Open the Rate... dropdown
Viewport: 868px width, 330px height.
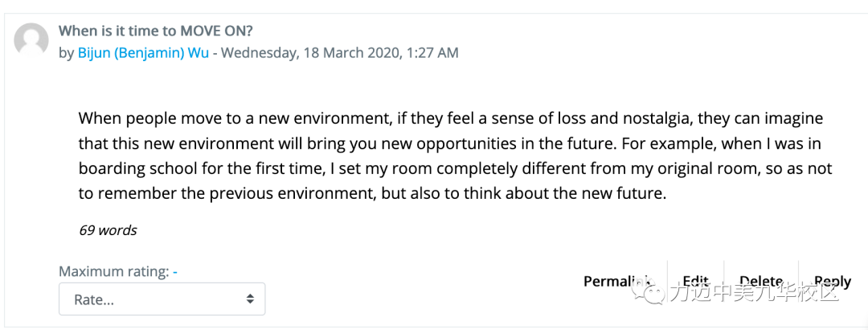pyautogui.click(x=162, y=299)
